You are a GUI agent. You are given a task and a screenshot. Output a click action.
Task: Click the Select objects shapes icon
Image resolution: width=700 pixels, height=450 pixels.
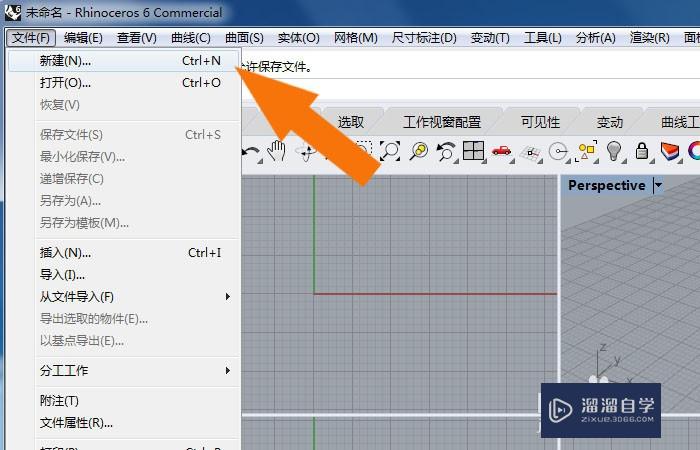click(586, 151)
